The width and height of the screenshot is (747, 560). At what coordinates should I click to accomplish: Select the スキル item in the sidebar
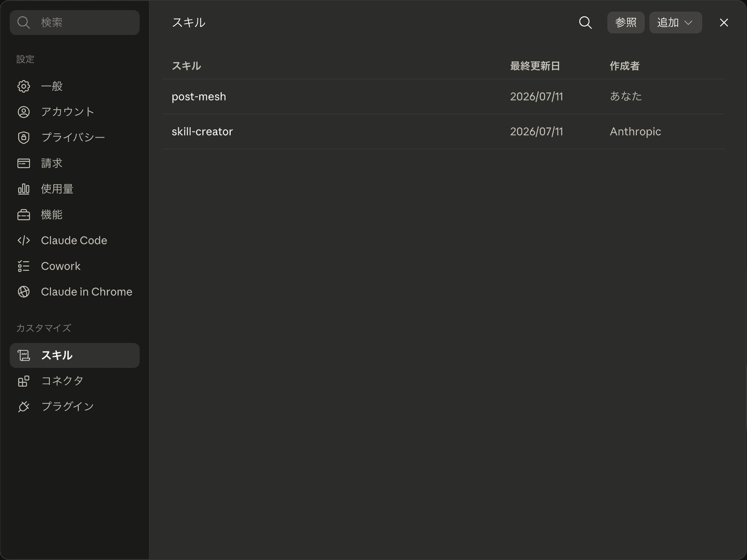point(75,356)
